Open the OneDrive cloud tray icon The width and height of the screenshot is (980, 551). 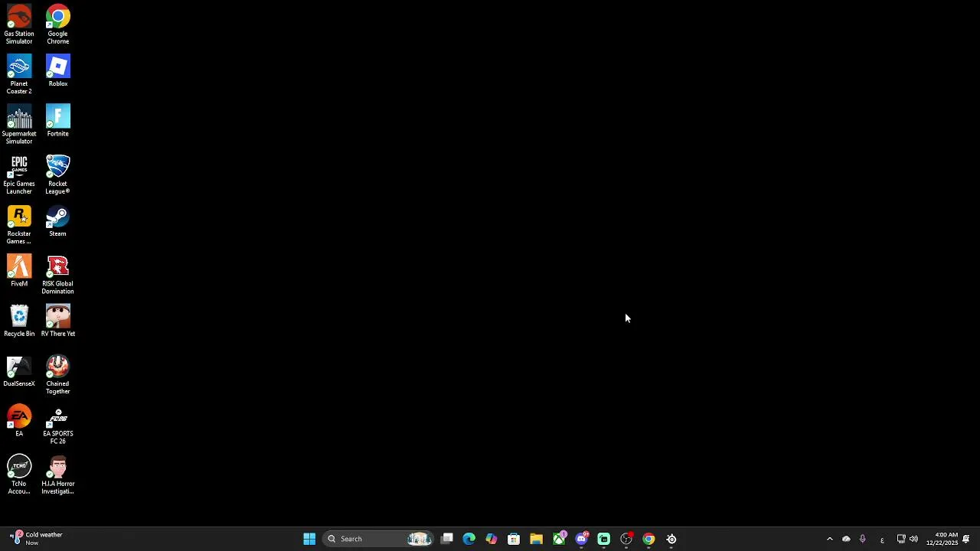846,539
